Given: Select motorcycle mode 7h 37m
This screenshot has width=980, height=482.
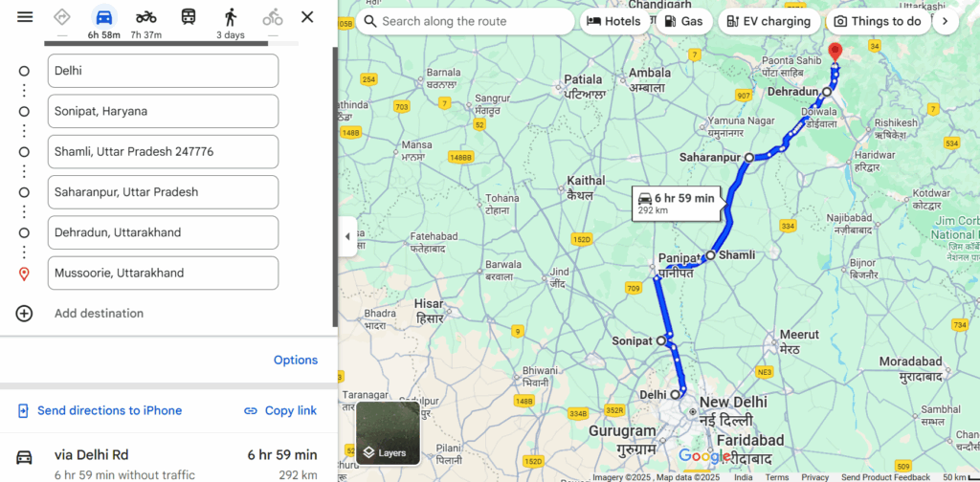Looking at the screenshot, I should [145, 23].
